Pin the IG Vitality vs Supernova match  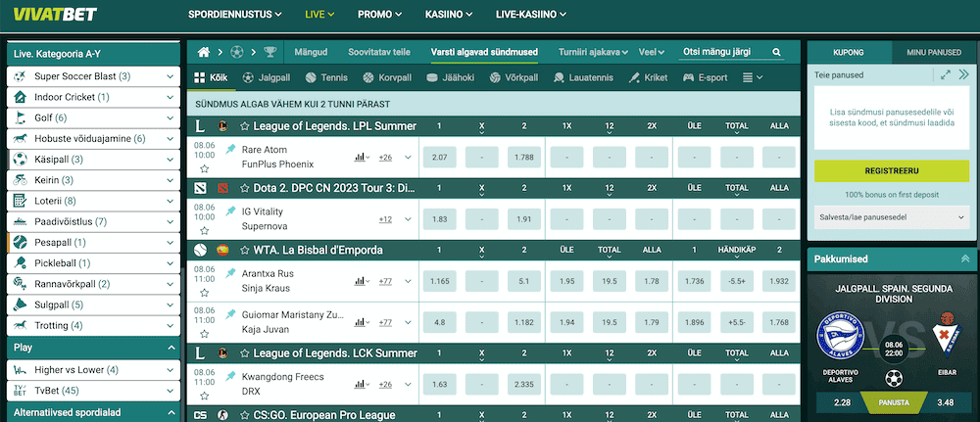[x=230, y=211]
